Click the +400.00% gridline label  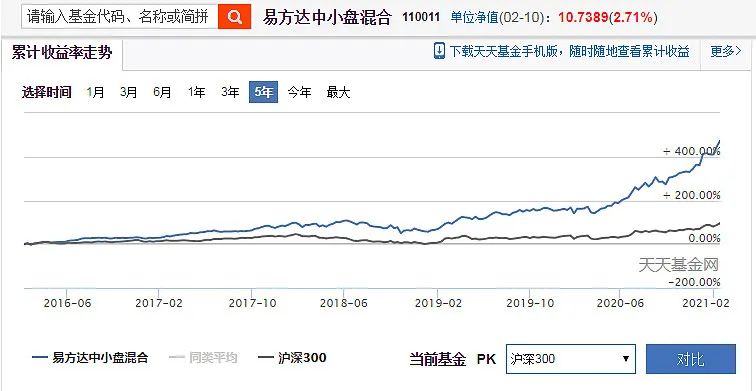692,151
